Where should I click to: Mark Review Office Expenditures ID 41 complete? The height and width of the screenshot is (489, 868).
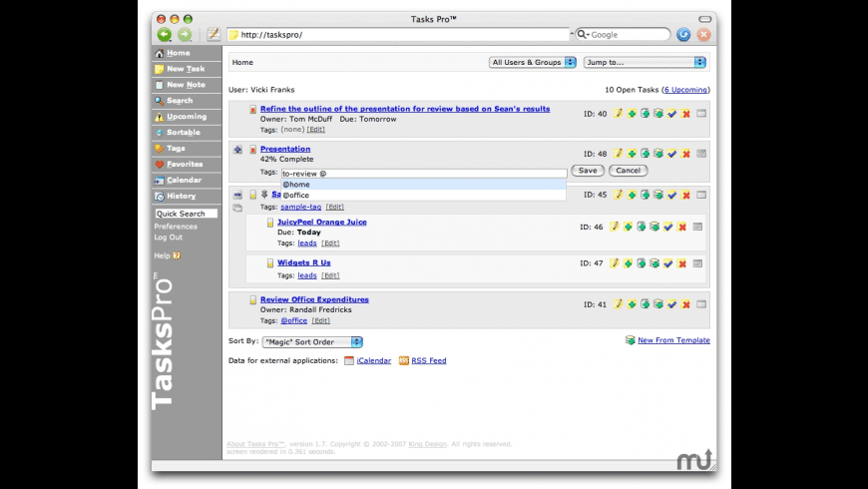(x=672, y=304)
